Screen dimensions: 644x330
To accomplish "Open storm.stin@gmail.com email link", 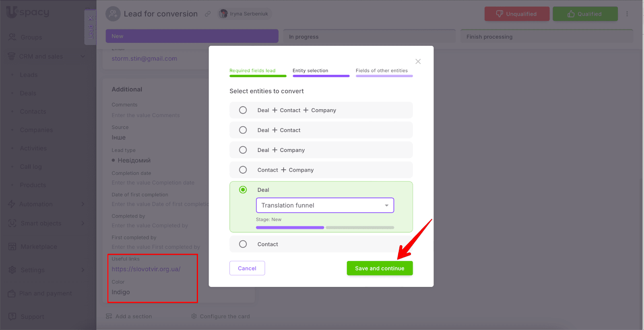I will tap(144, 59).
